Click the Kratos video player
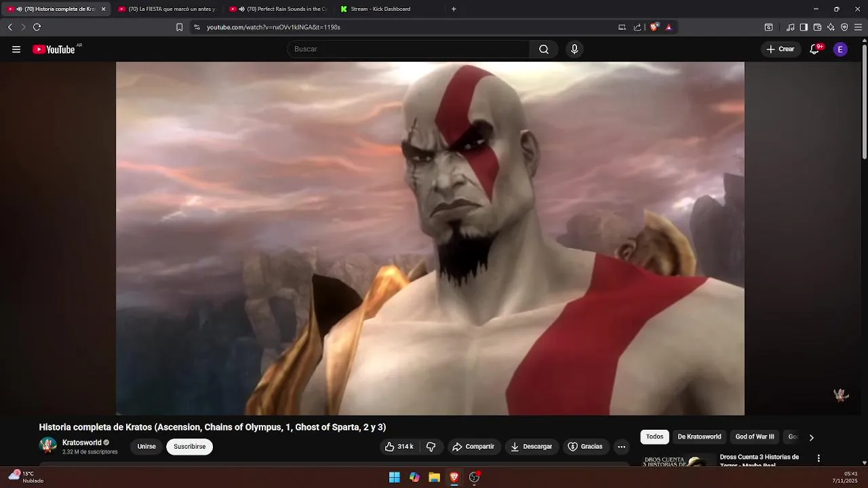868x488 pixels. [x=430, y=239]
